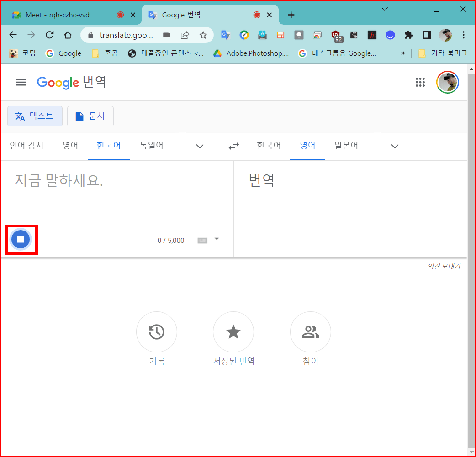Select 문서 document translation mode
The width and height of the screenshot is (476, 457).
(x=90, y=116)
